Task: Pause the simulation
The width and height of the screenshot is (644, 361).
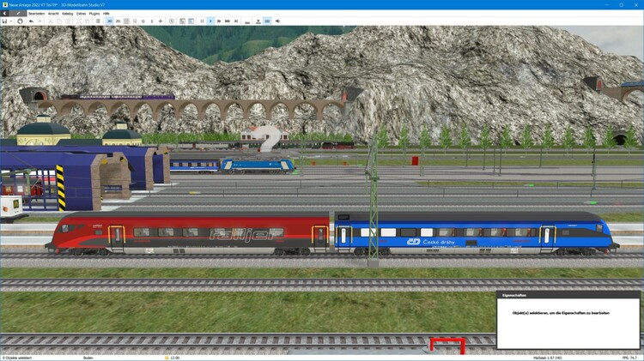Action: [x=202, y=21]
